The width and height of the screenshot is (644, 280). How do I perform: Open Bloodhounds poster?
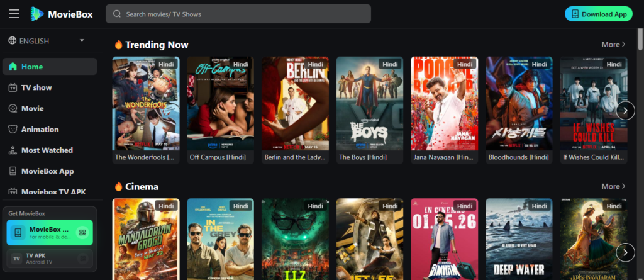click(x=519, y=103)
